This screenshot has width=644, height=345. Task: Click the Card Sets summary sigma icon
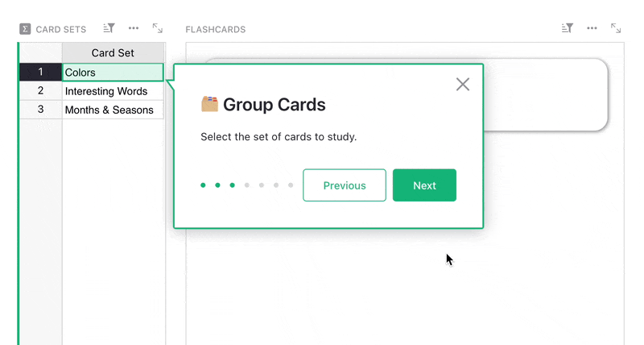25,29
